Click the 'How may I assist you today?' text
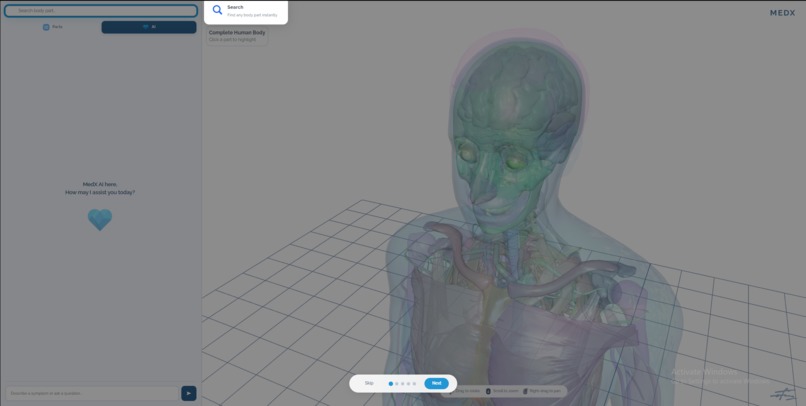The image size is (806, 406). pos(100,192)
